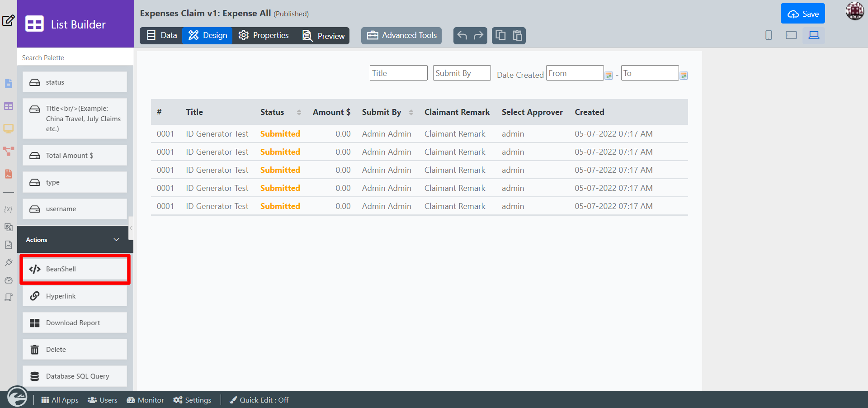Sort the list by Status column
Viewport: 868px width, 408px height.
click(299, 112)
